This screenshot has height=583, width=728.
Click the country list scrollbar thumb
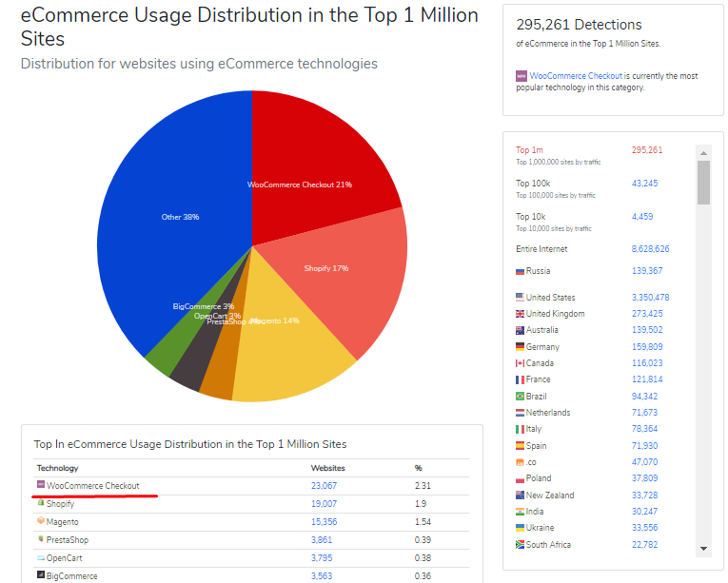click(x=703, y=183)
